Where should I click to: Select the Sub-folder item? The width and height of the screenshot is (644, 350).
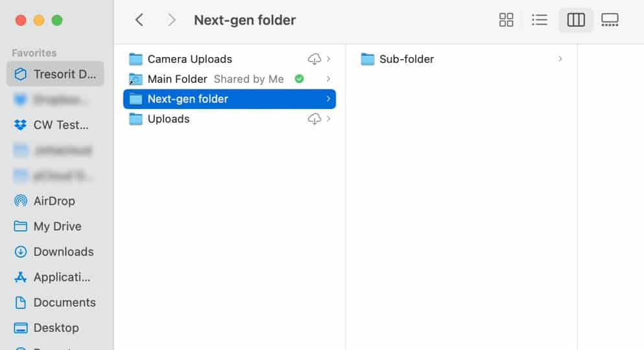461,59
